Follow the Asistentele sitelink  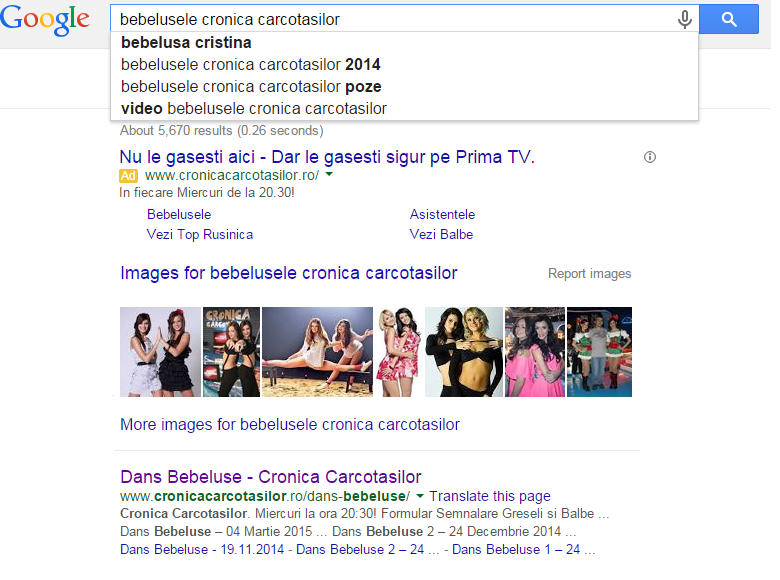442,214
